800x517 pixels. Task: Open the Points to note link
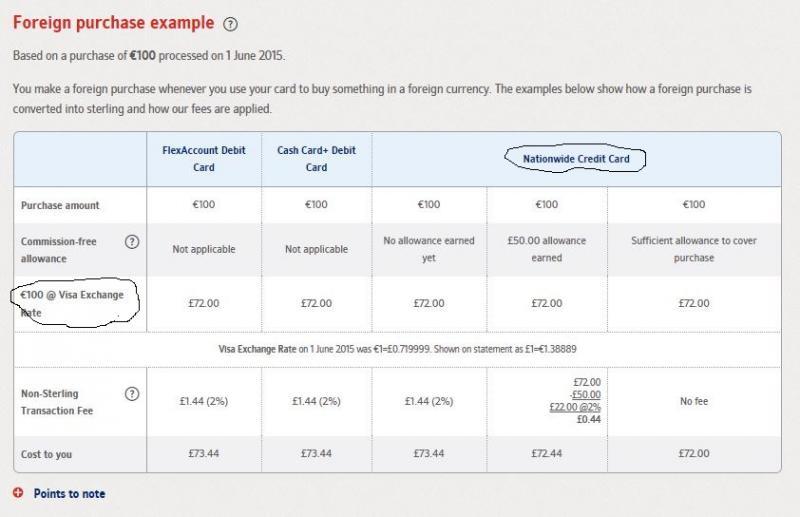click(x=69, y=494)
